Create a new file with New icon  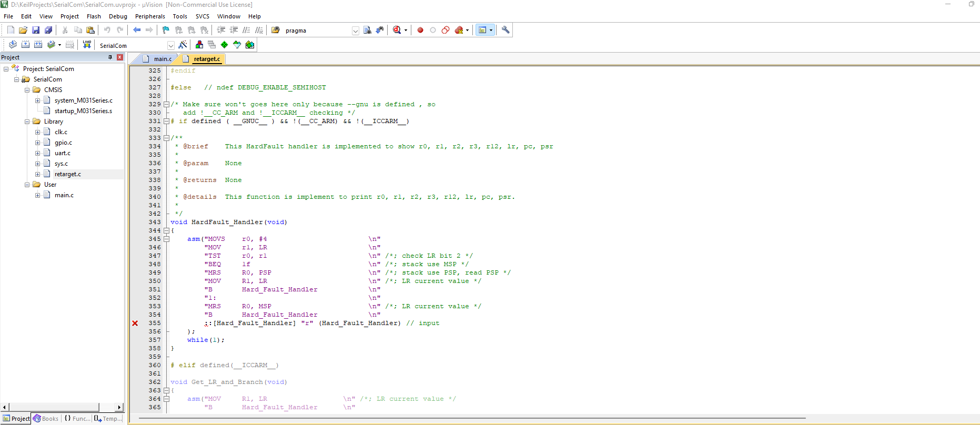[x=11, y=30]
